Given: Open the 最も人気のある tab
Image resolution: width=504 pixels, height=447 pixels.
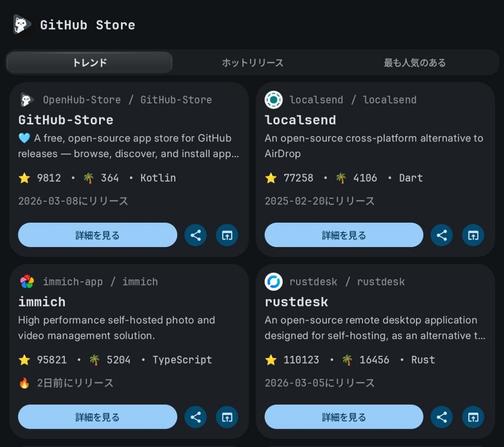Looking at the screenshot, I should pyautogui.click(x=414, y=62).
